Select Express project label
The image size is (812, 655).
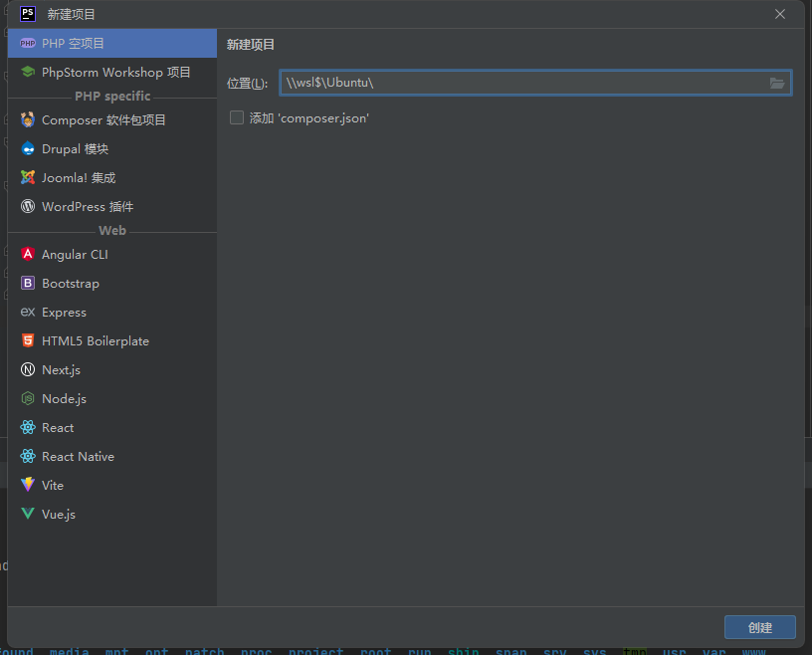(65, 313)
